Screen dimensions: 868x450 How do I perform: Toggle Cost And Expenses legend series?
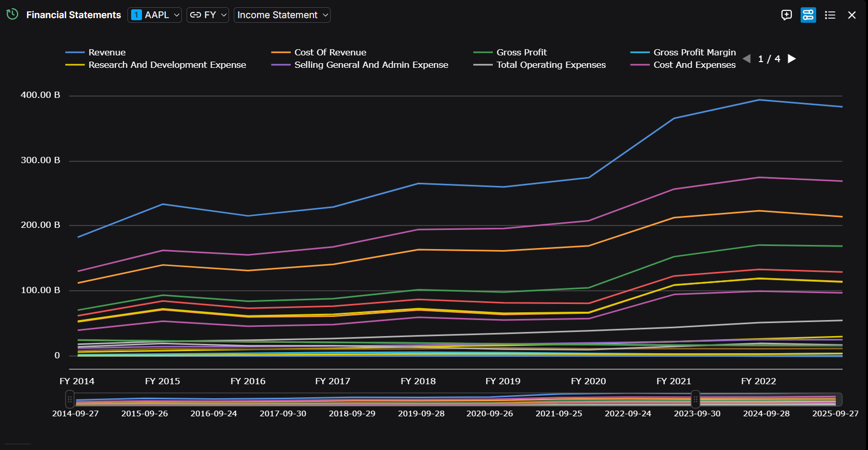(683, 65)
